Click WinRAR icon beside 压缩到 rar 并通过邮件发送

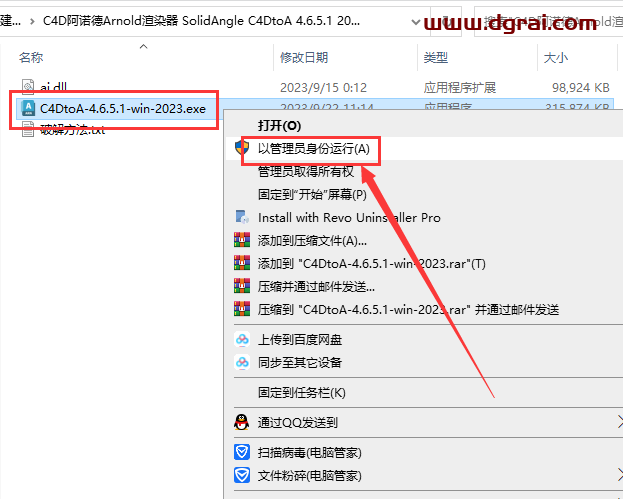coord(242,309)
